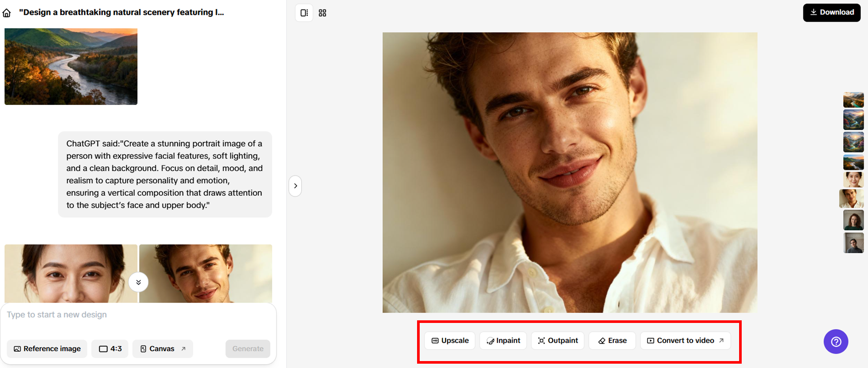The height and width of the screenshot is (368, 868).
Task: Toggle the side panel layout view
Action: click(x=304, y=13)
